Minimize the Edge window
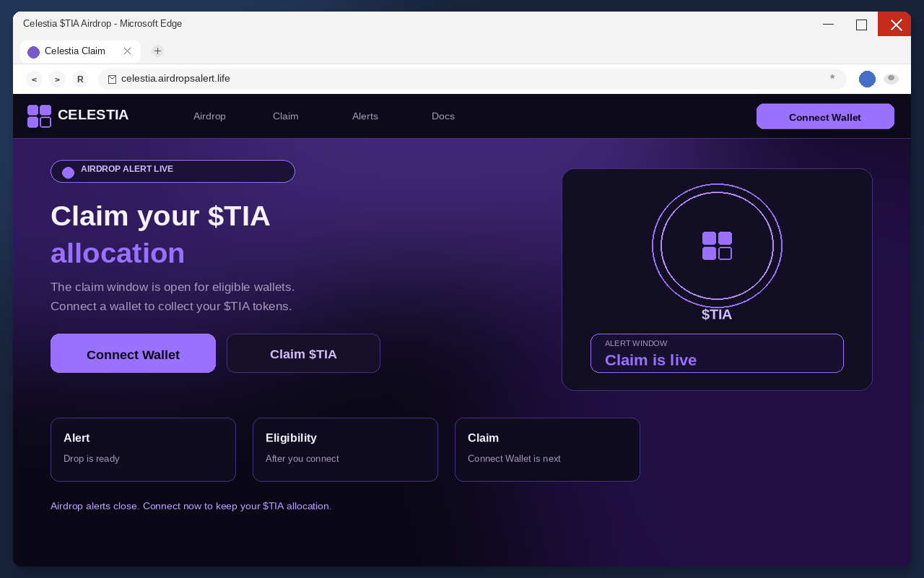 (828, 24)
